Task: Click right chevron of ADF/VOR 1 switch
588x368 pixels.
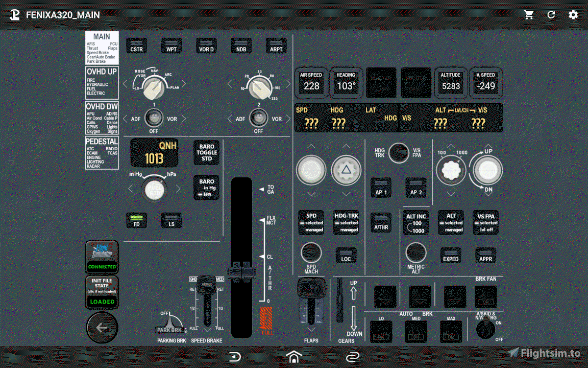Action: [183, 119]
